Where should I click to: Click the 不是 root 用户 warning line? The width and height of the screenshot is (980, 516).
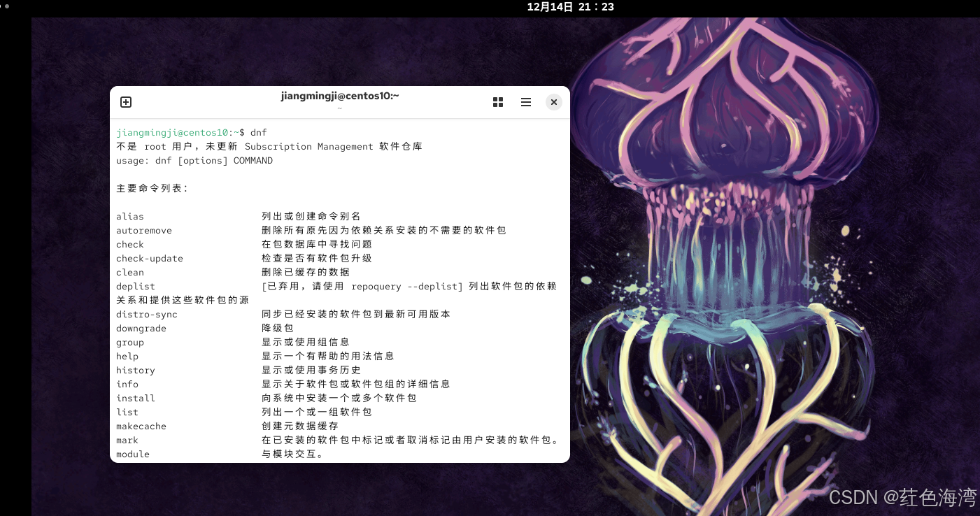click(x=269, y=146)
